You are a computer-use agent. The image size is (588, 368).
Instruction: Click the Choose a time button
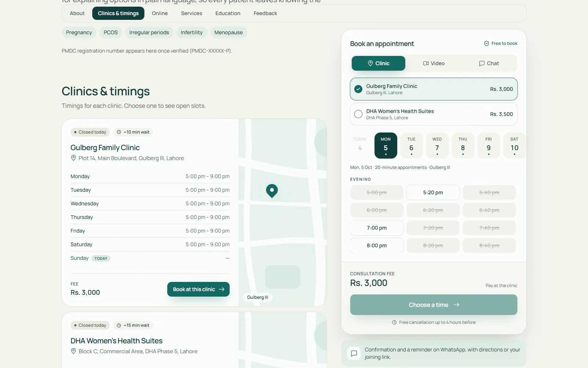point(434,305)
